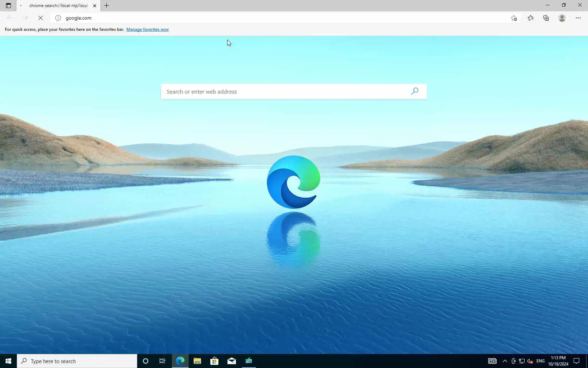Minimize the Edge window
This screenshot has width=588, height=368.
tap(548, 5)
